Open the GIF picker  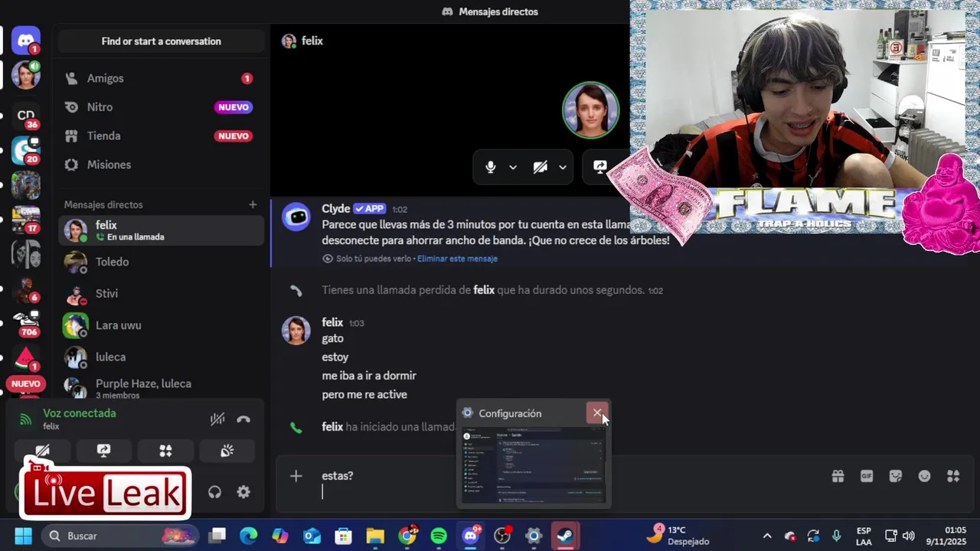click(x=867, y=476)
